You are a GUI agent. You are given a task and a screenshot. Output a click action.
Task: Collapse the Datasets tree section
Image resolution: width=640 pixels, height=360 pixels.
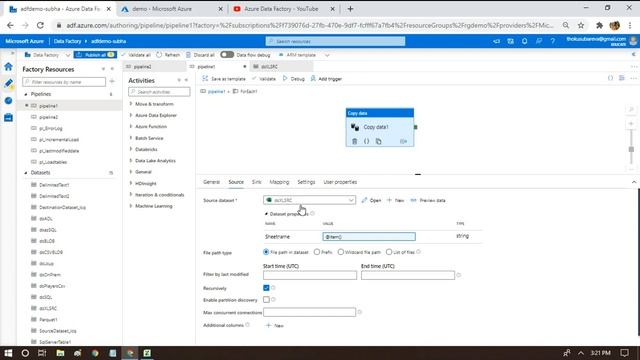[26, 173]
